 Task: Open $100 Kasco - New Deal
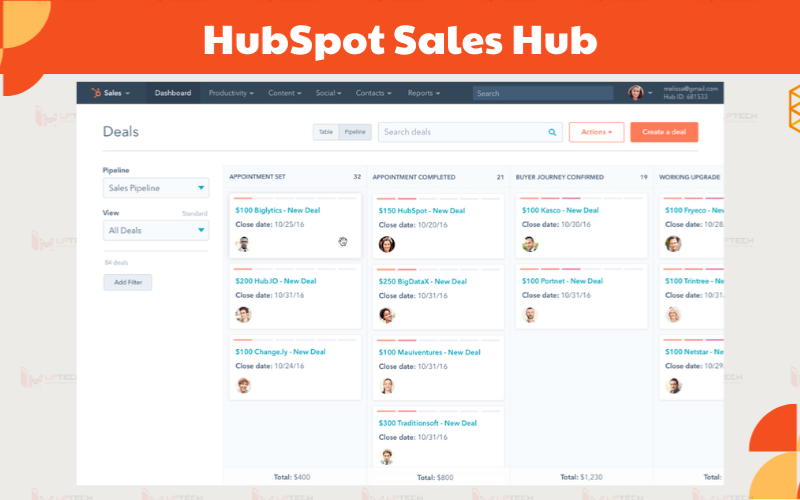click(x=560, y=210)
